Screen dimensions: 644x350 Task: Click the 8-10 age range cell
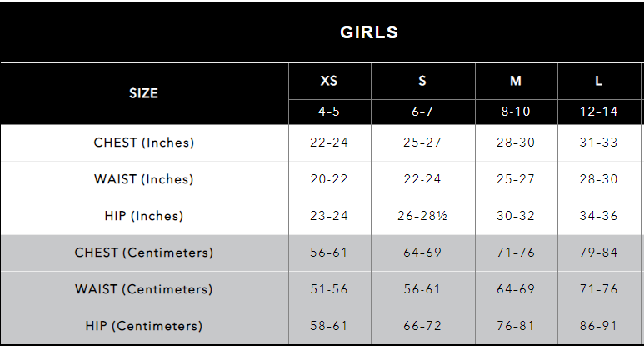point(516,112)
